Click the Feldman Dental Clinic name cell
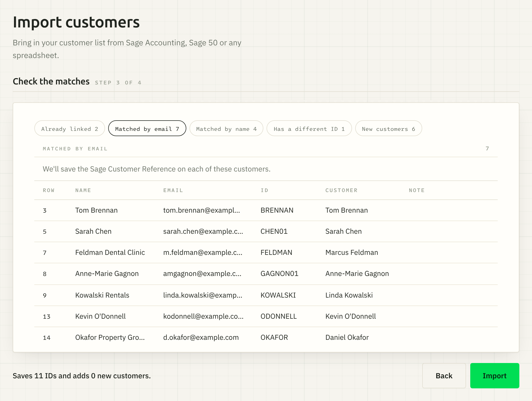532x401 pixels. point(110,252)
